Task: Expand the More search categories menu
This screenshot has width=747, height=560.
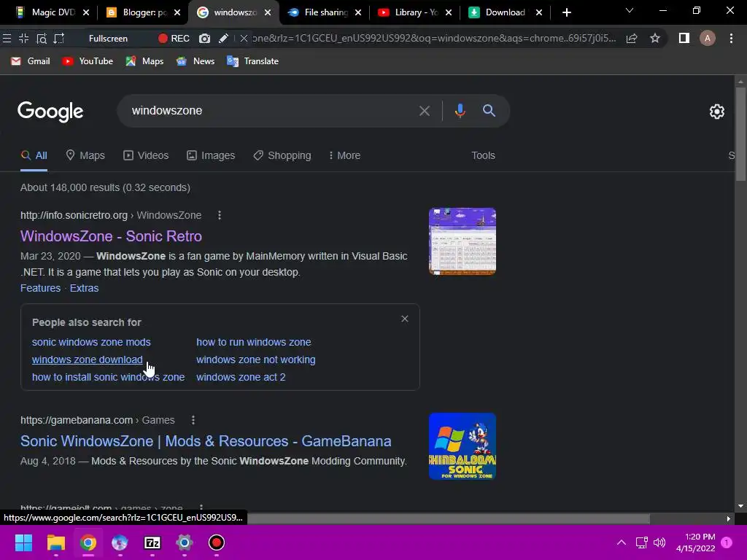Action: point(344,155)
